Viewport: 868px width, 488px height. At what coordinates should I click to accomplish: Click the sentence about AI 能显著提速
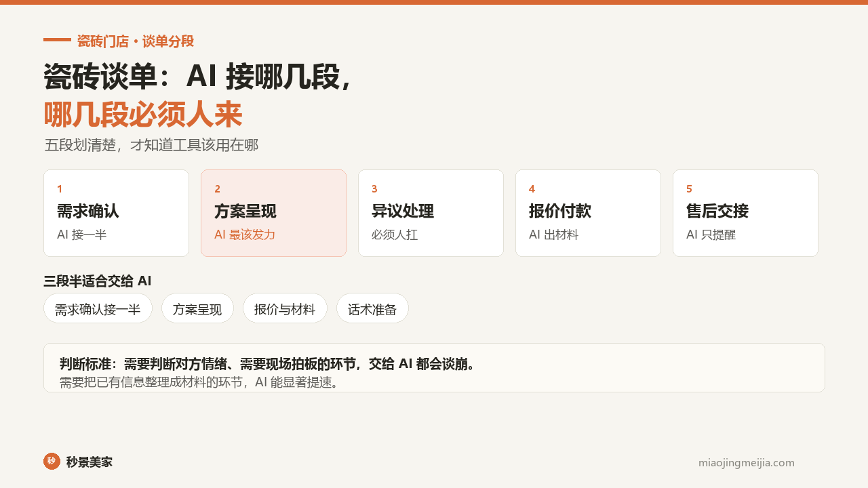point(199,382)
